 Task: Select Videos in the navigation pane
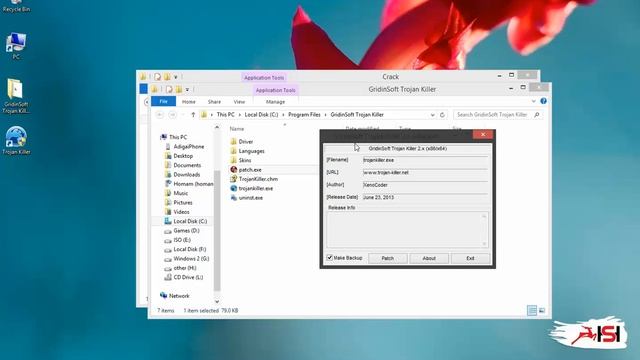[x=177, y=212]
